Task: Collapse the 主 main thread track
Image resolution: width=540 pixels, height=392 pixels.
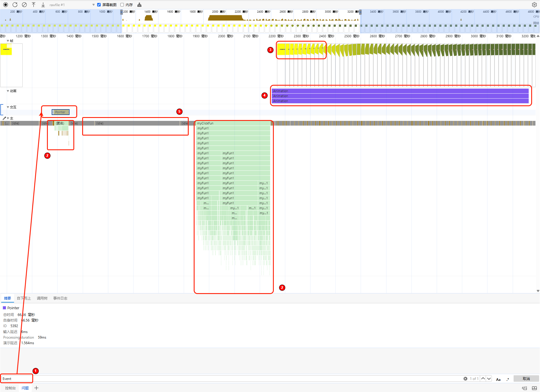Action: tap(8, 118)
